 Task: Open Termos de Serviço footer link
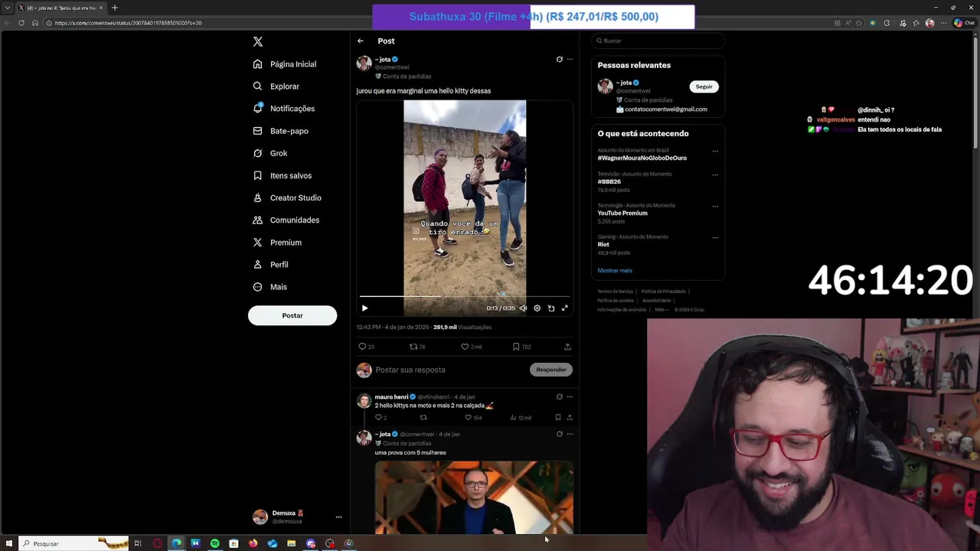(x=616, y=291)
